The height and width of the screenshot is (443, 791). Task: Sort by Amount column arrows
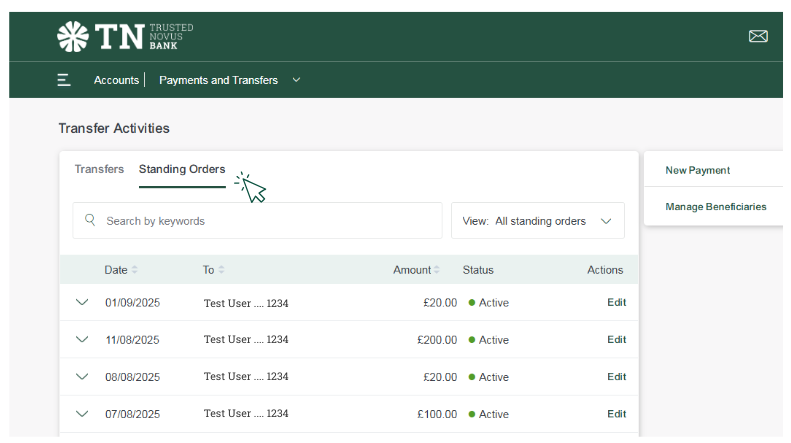[438, 270]
